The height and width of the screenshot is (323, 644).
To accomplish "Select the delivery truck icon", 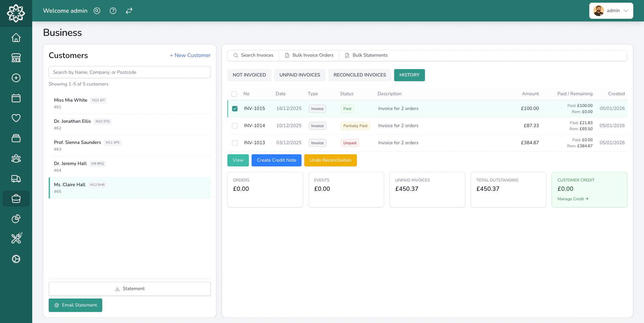I will 16,178.
